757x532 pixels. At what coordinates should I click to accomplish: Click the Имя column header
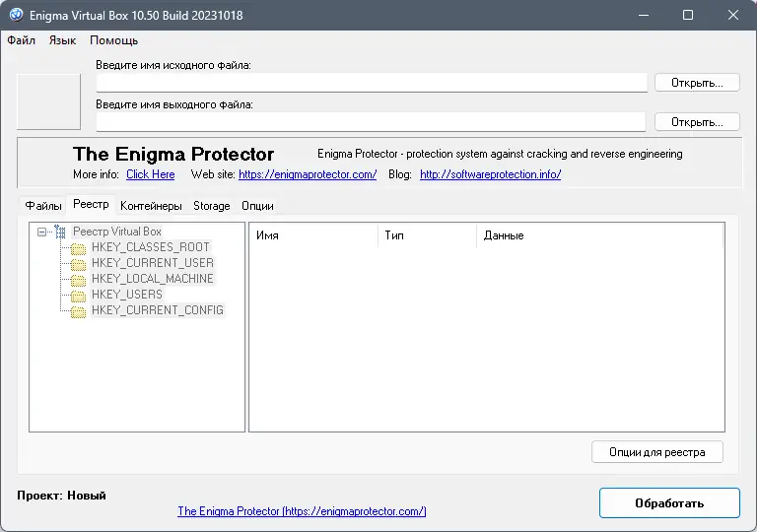coord(313,235)
